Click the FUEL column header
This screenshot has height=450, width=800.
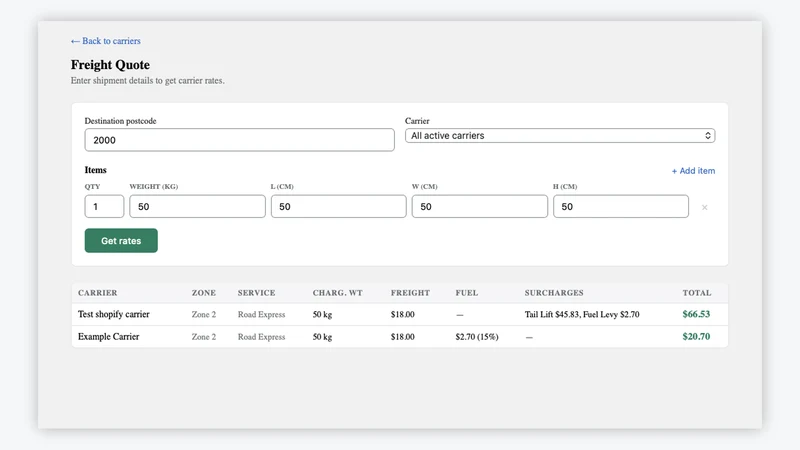coord(467,293)
